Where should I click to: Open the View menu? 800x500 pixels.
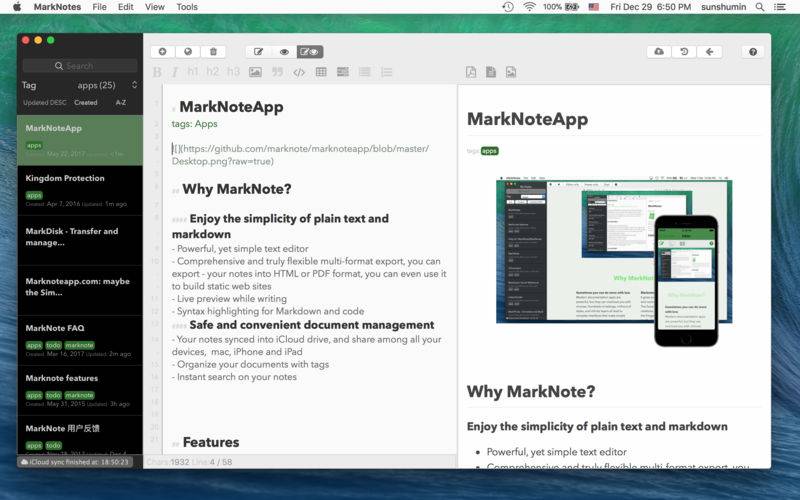[x=155, y=7]
